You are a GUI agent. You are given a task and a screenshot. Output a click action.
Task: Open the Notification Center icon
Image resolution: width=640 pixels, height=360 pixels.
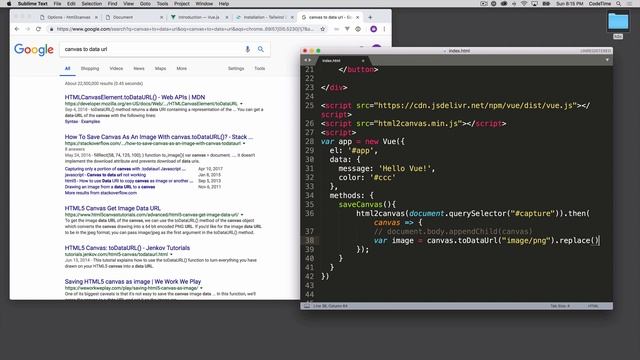630,4
